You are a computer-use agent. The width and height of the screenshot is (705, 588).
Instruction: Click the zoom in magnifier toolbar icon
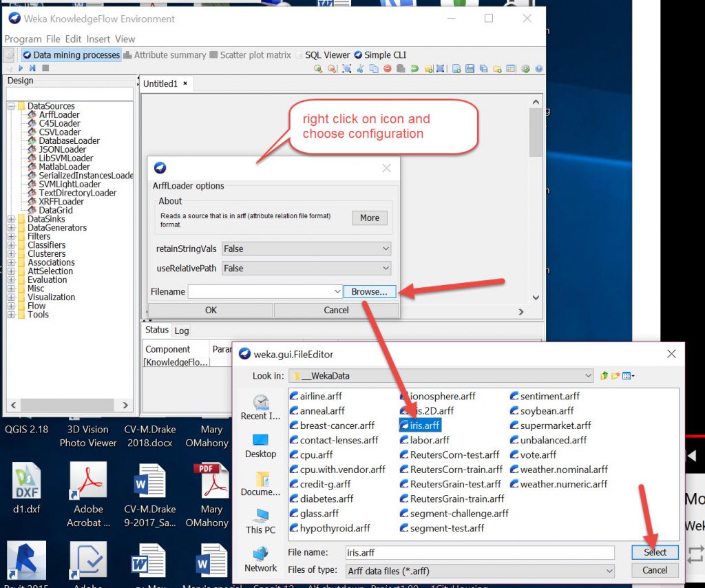click(318, 68)
